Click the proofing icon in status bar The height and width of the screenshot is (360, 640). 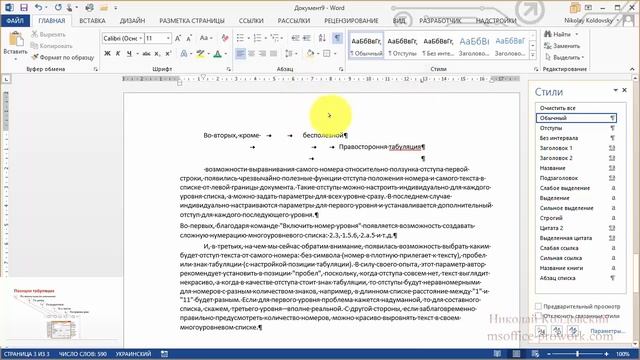164,354
